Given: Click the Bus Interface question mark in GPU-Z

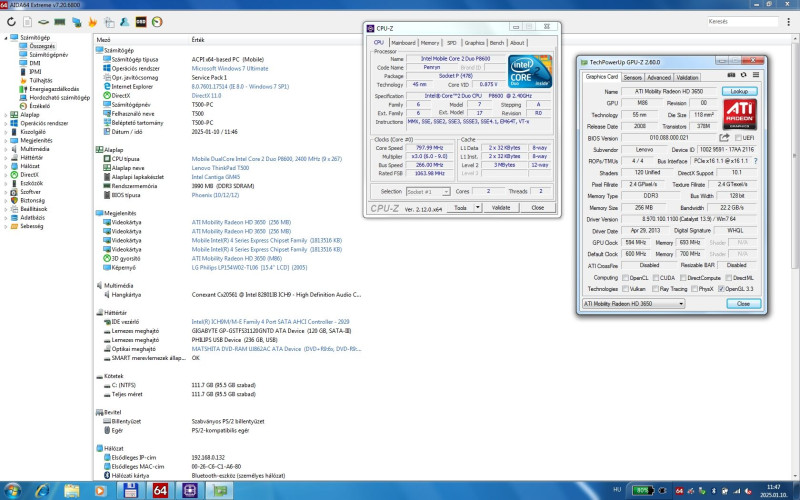Looking at the screenshot, I should tap(756, 161).
